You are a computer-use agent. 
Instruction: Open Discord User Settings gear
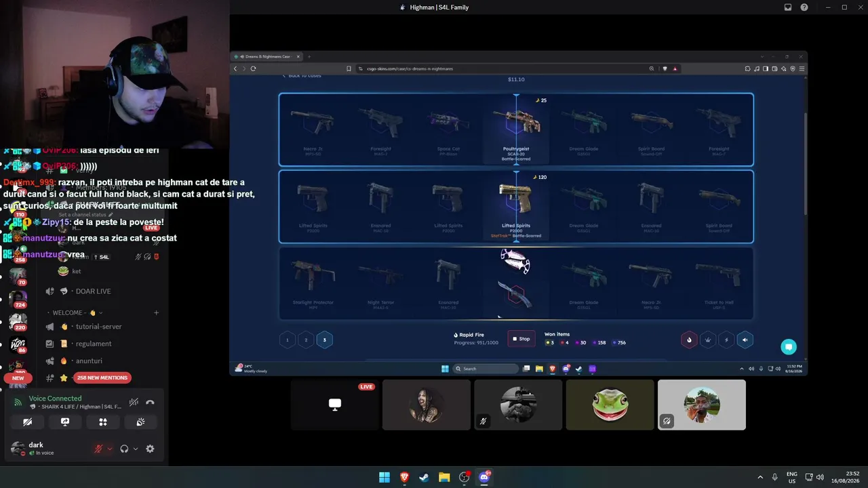click(150, 449)
